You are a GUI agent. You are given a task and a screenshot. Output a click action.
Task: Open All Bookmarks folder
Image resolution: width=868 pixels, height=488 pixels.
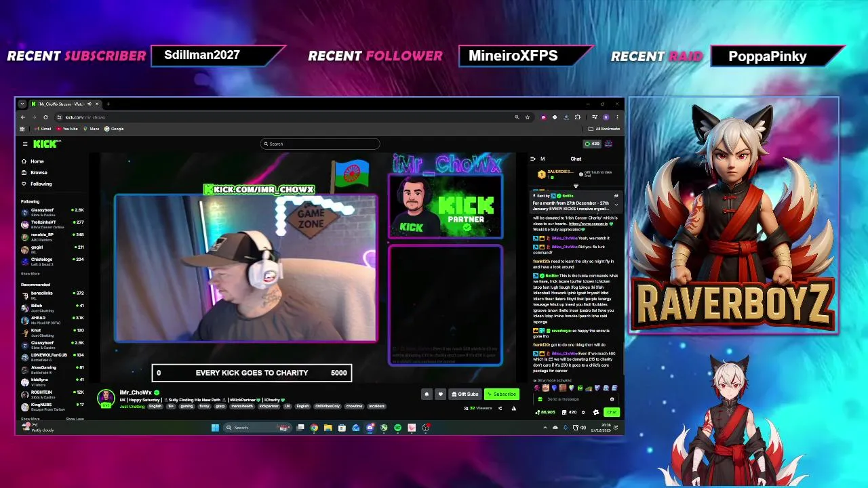click(x=604, y=129)
